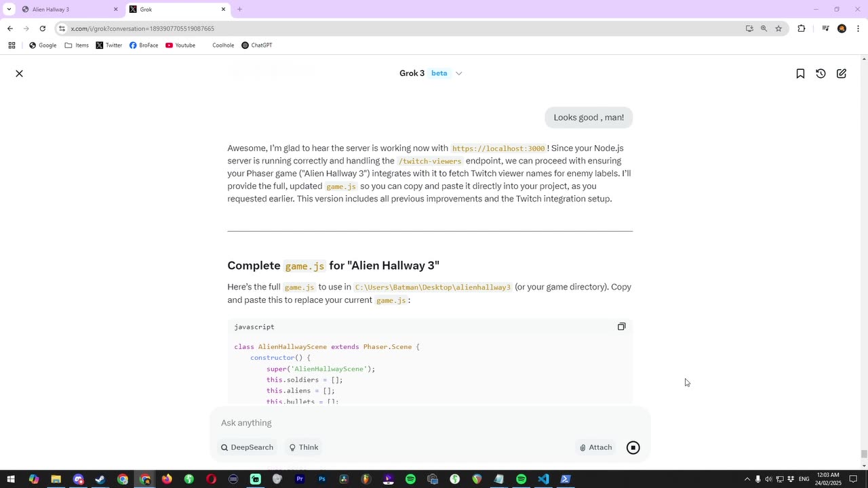Image resolution: width=868 pixels, height=488 pixels.
Task: Click the /twitch-viewers inline code
Action: point(430,161)
